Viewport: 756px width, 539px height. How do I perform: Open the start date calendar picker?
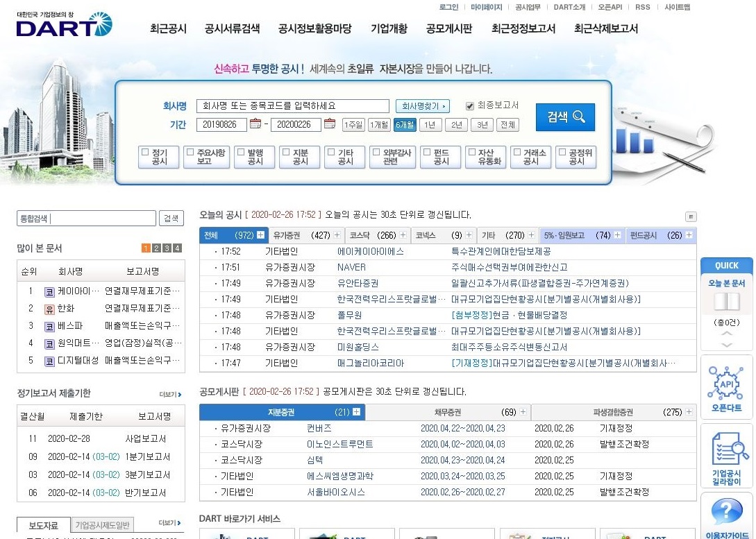[x=255, y=123]
